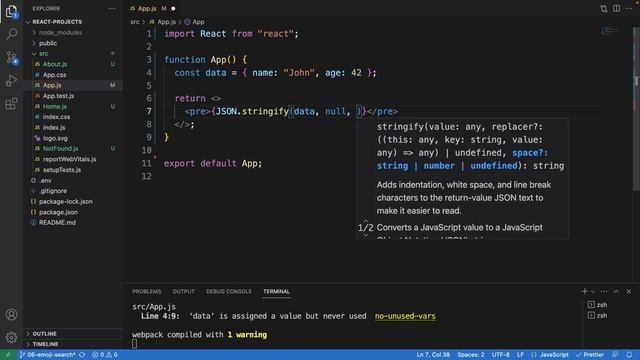Click the compare changes icon in editor toolbar
This screenshot has height=360, width=640.
pyautogui.click(x=604, y=9)
